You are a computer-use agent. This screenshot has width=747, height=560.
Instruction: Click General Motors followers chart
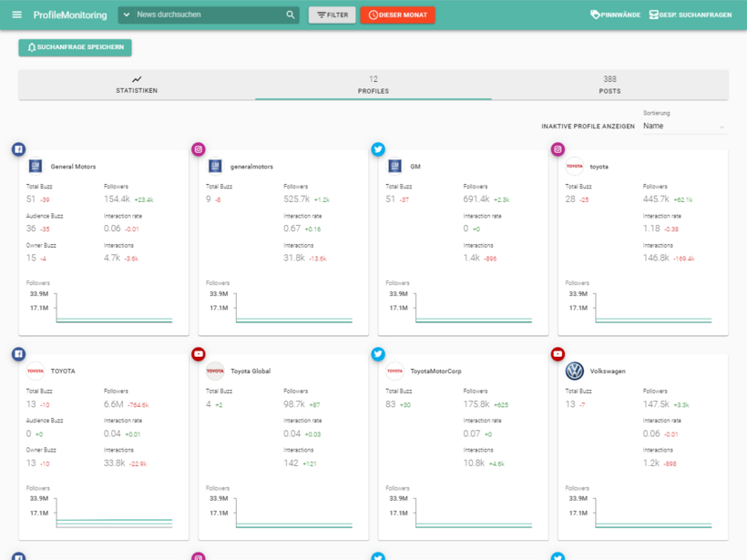pyautogui.click(x=101, y=308)
